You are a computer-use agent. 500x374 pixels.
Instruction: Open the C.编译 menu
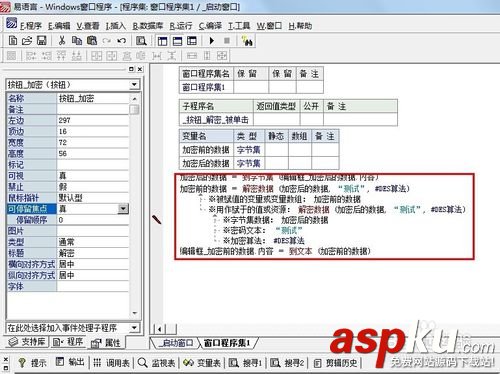[210, 26]
